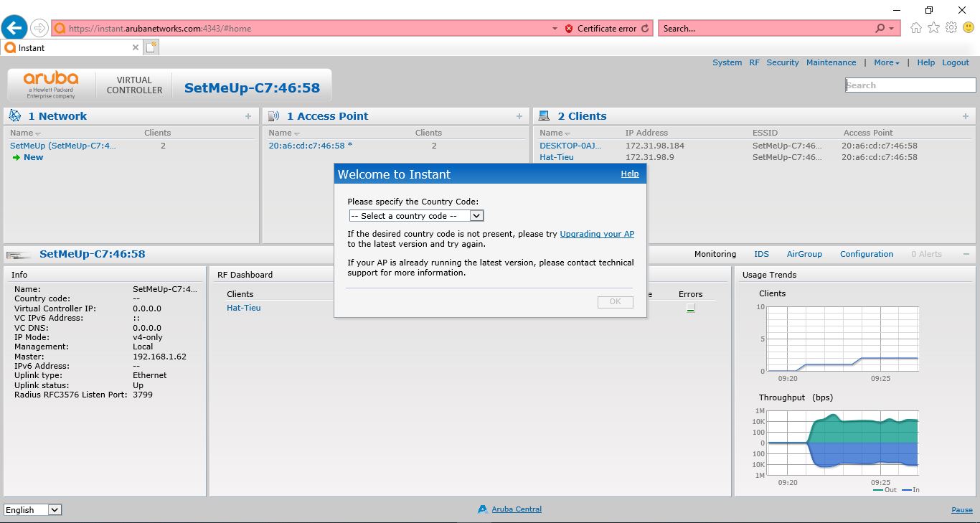This screenshot has height=523, width=980.
Task: Open the Security menu
Action: [782, 62]
